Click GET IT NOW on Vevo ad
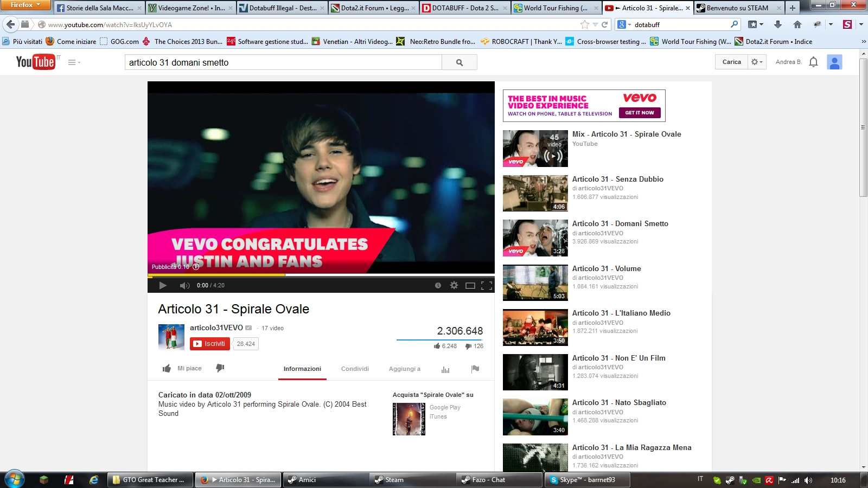 point(640,113)
